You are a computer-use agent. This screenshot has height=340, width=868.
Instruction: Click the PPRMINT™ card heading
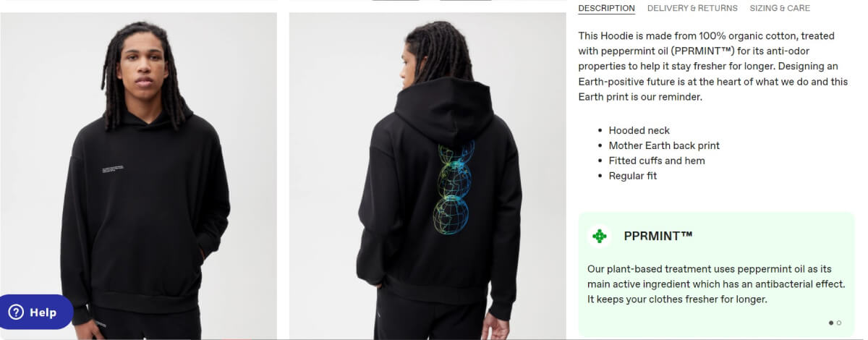coord(658,236)
